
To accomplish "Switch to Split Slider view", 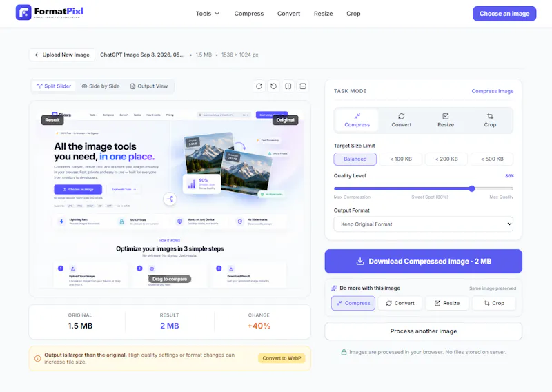I will 54,86.
